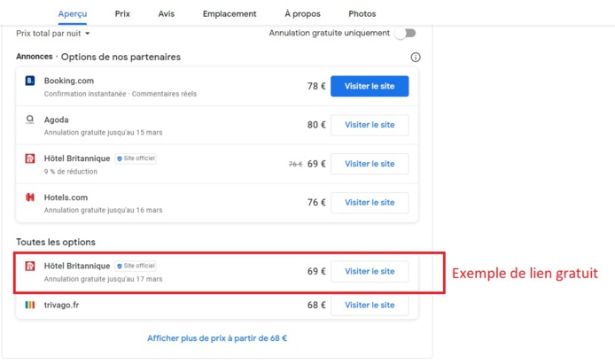The height and width of the screenshot is (364, 615).
Task: Visit Hôtel Britannique site in Toutes les options
Action: (370, 271)
